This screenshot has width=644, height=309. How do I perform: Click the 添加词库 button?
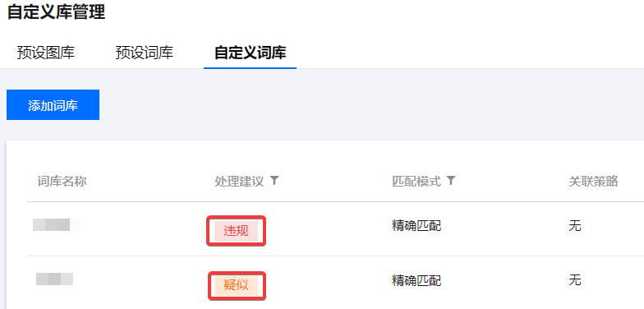tap(53, 105)
